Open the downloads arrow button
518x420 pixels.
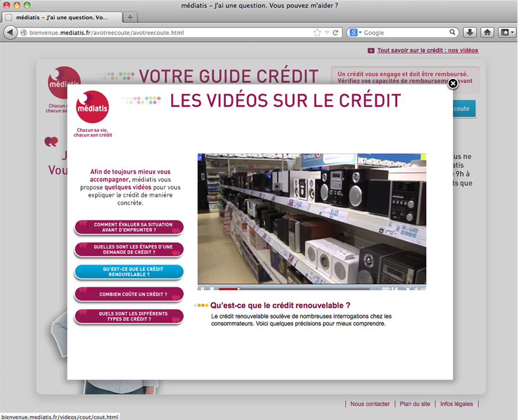tap(470, 33)
